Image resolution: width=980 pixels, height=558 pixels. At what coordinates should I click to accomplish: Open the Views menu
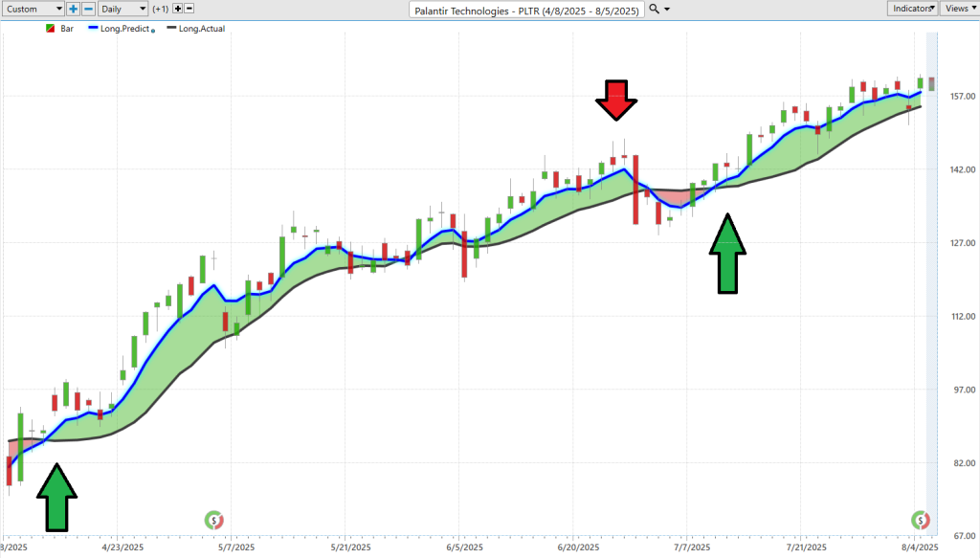pyautogui.click(x=958, y=9)
